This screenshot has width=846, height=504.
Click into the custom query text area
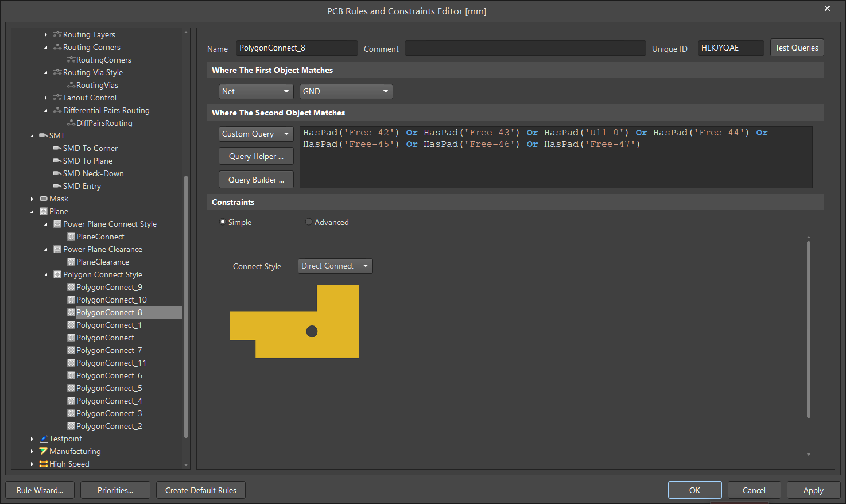(556, 157)
